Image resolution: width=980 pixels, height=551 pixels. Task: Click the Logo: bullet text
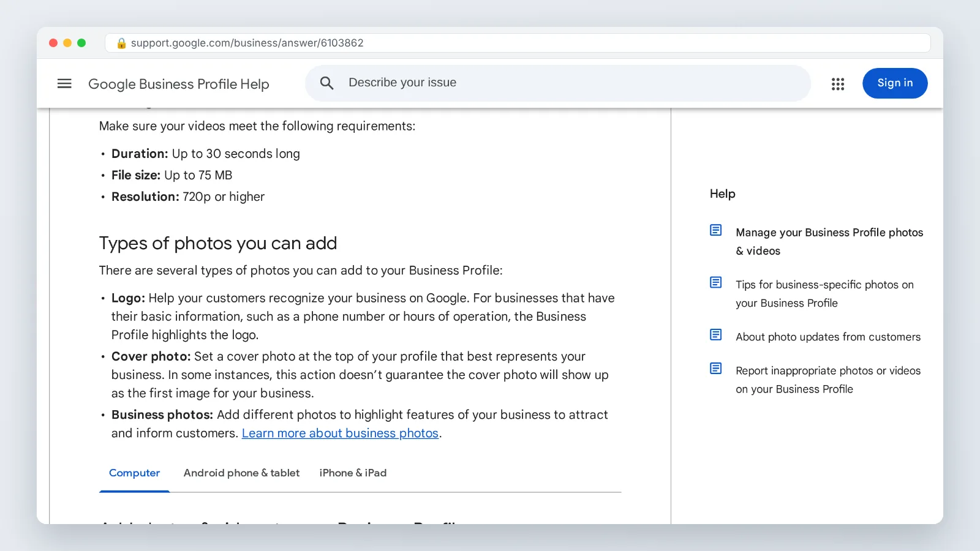(363, 317)
